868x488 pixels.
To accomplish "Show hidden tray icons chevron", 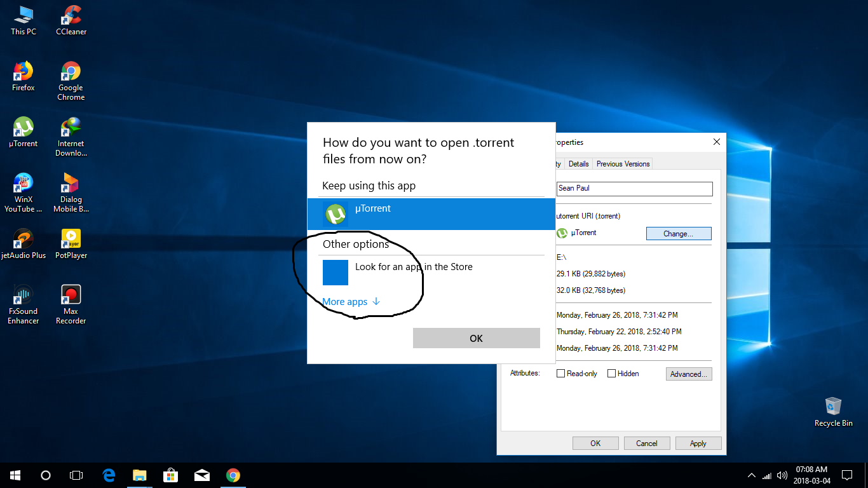I will pos(752,475).
